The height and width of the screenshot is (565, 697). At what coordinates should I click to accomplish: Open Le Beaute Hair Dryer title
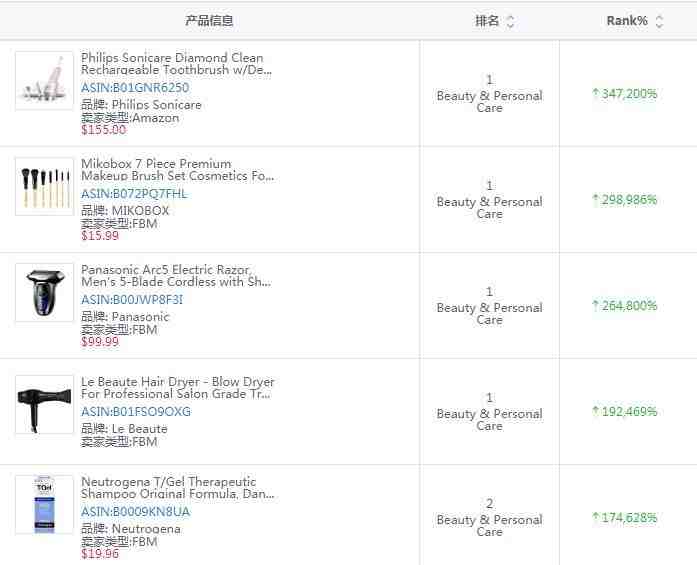177,388
